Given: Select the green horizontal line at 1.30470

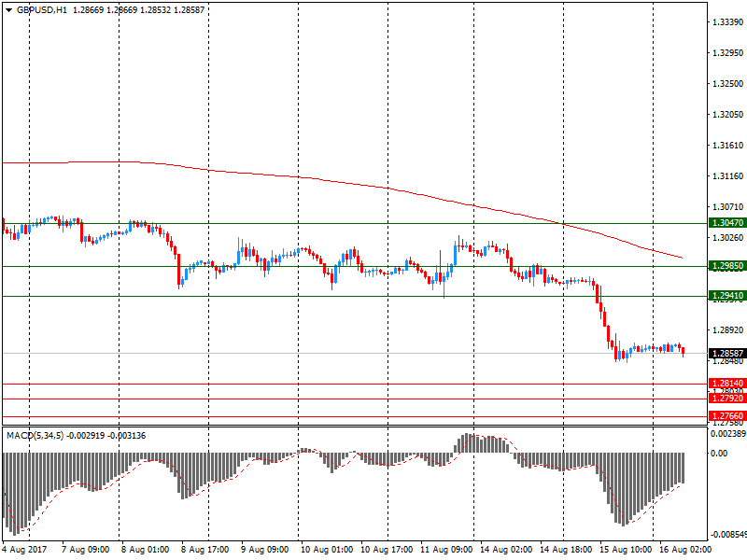Looking at the screenshot, I should pos(355,223).
